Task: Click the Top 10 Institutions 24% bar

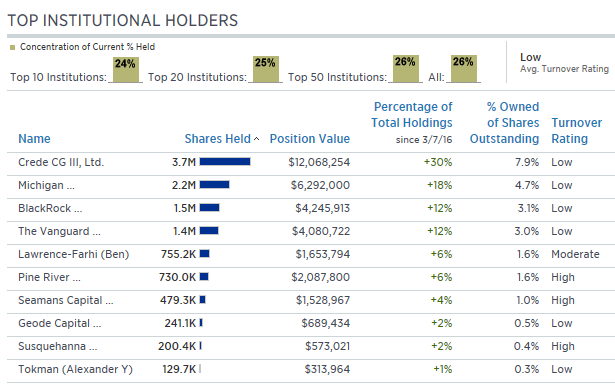Action: 126,69
